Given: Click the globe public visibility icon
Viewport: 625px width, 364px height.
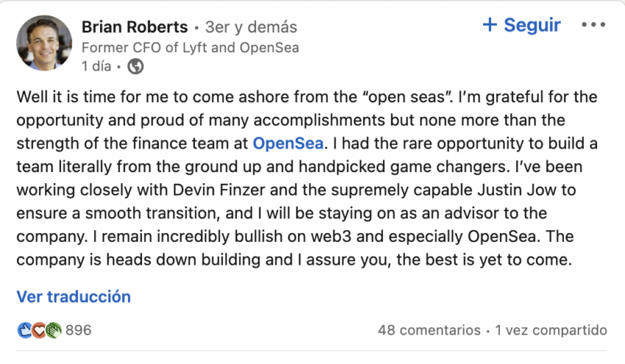Looking at the screenshot, I should click(135, 66).
